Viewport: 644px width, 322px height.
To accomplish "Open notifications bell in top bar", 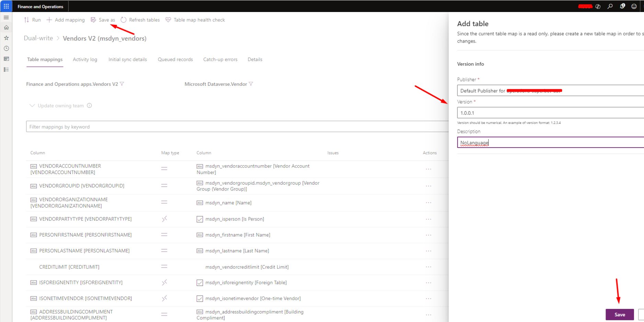I will coord(622,6).
